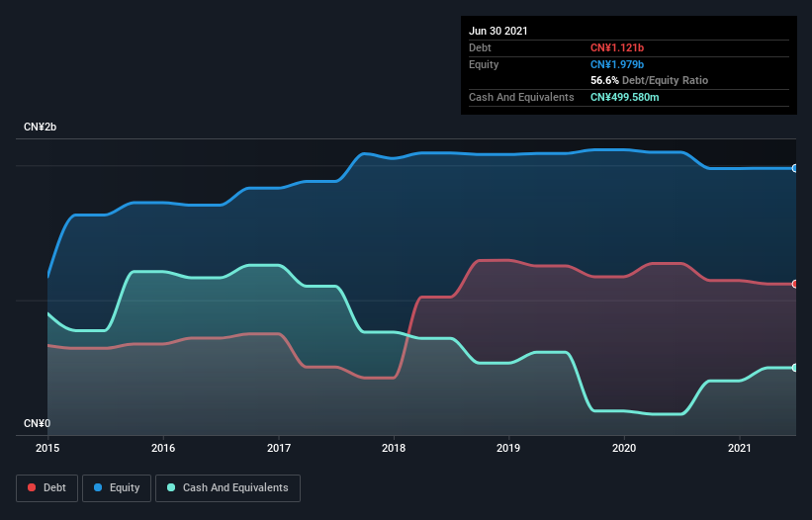Select the 2019 x-axis label
The width and height of the screenshot is (812, 520).
point(508,448)
